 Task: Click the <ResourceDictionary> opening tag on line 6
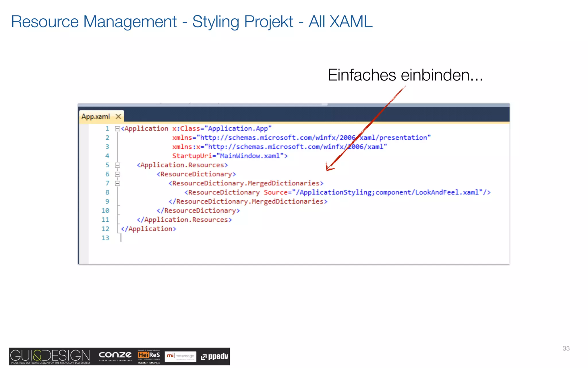(x=196, y=174)
